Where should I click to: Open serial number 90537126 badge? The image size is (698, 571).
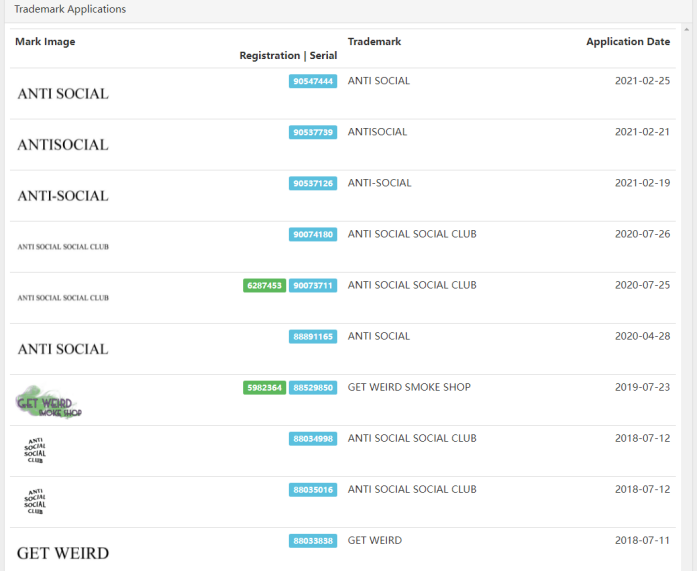pyautogui.click(x=312, y=183)
